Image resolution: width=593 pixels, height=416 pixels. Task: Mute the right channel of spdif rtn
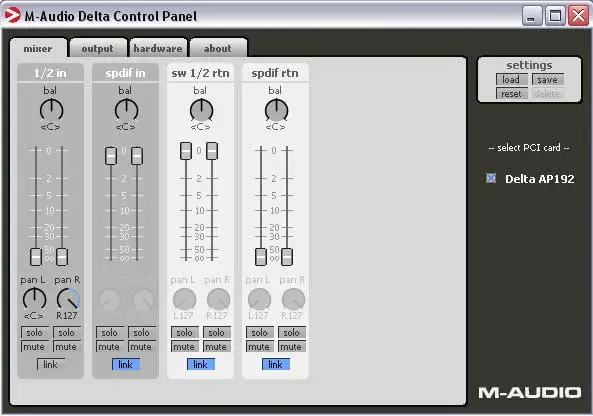[x=292, y=346]
